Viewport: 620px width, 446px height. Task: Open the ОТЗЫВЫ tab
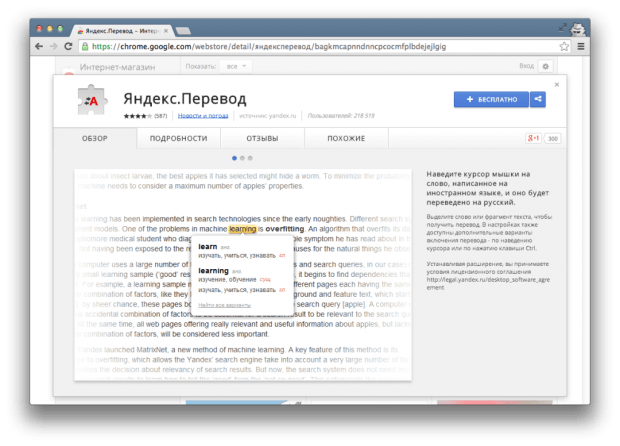pos(262,138)
